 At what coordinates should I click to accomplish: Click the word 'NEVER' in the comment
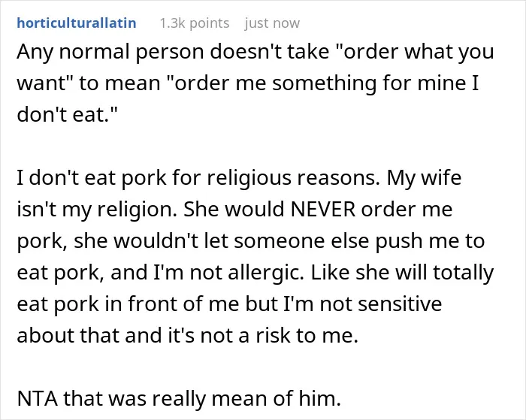coord(322,209)
